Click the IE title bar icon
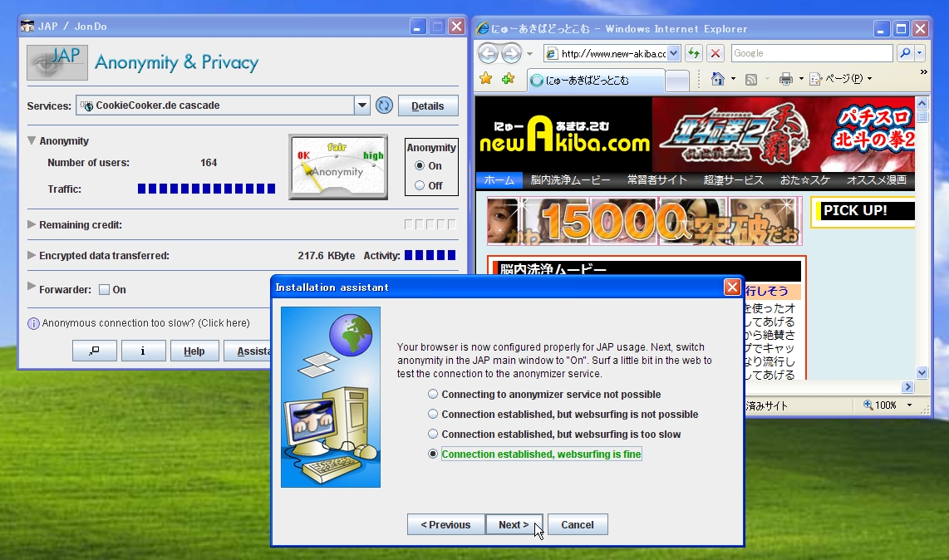 tap(482, 28)
